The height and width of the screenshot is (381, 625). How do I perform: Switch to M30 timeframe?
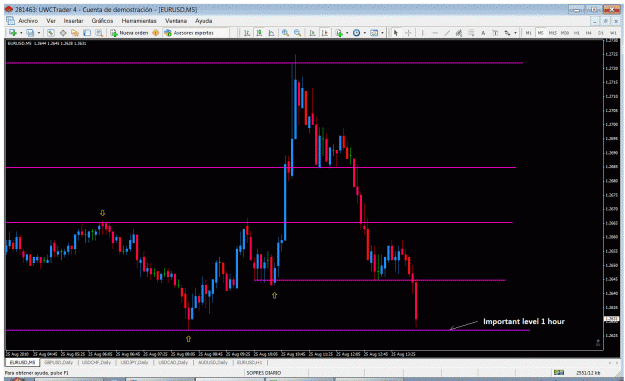coord(565,33)
